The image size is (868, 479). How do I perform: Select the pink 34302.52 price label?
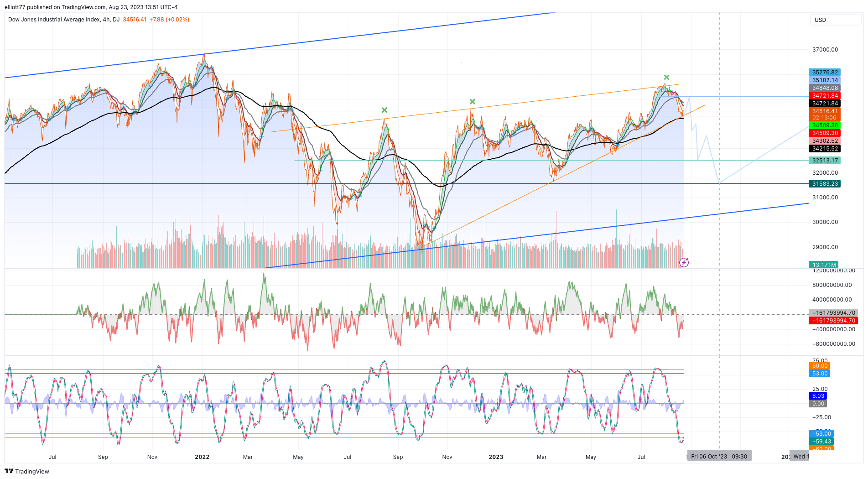coord(825,141)
